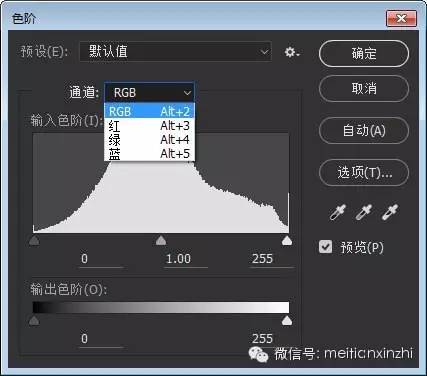This screenshot has height=376, width=427.
Task: Toggle the 预览(P) checkbox
Action: [325, 247]
